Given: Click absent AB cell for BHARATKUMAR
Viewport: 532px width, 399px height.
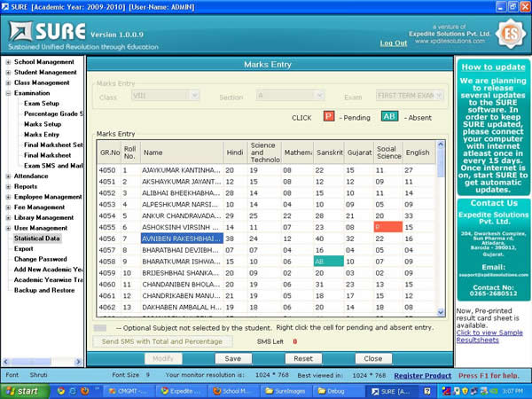Looking at the screenshot, I should click(329, 262).
